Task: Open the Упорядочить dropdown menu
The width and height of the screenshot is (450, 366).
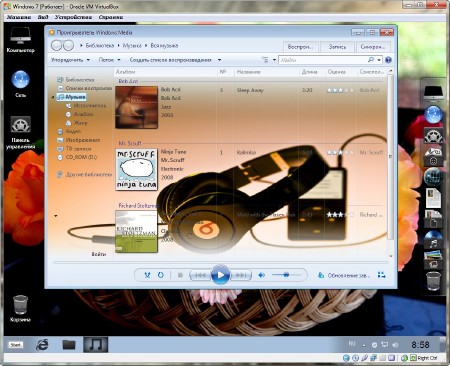Action: pos(70,60)
